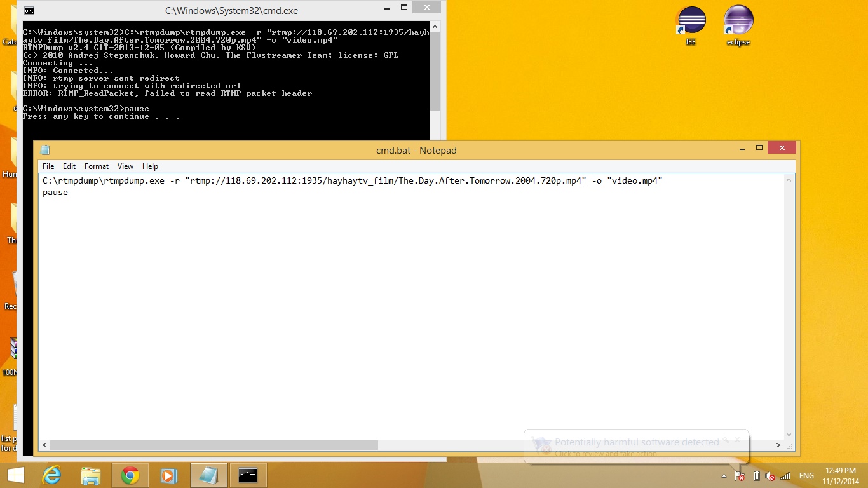The width and height of the screenshot is (868, 488).
Task: Check battery status icon in the tray
Action: pos(756,476)
